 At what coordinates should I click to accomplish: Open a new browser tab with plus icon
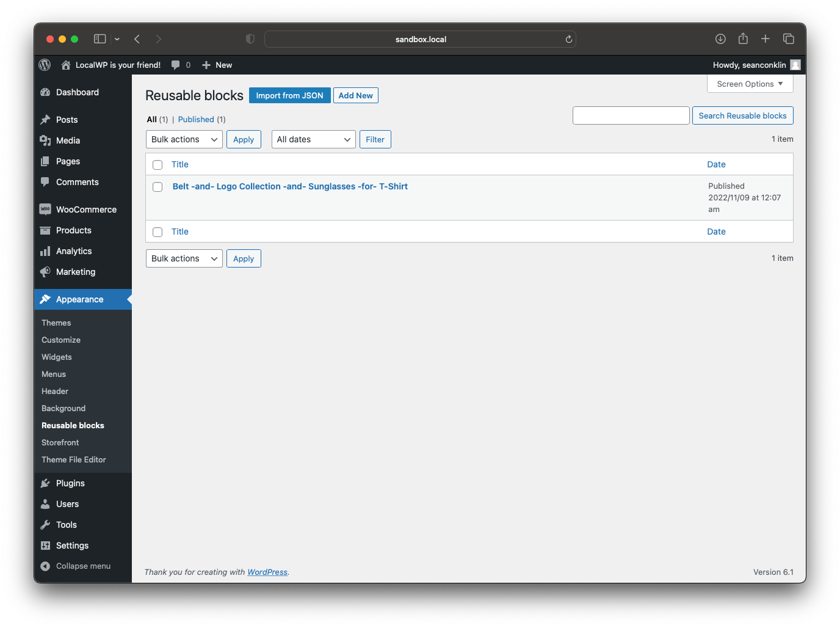click(x=766, y=39)
